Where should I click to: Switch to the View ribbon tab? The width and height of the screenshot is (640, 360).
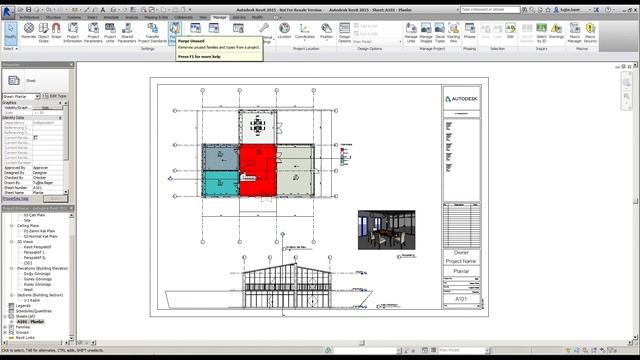coord(203,18)
